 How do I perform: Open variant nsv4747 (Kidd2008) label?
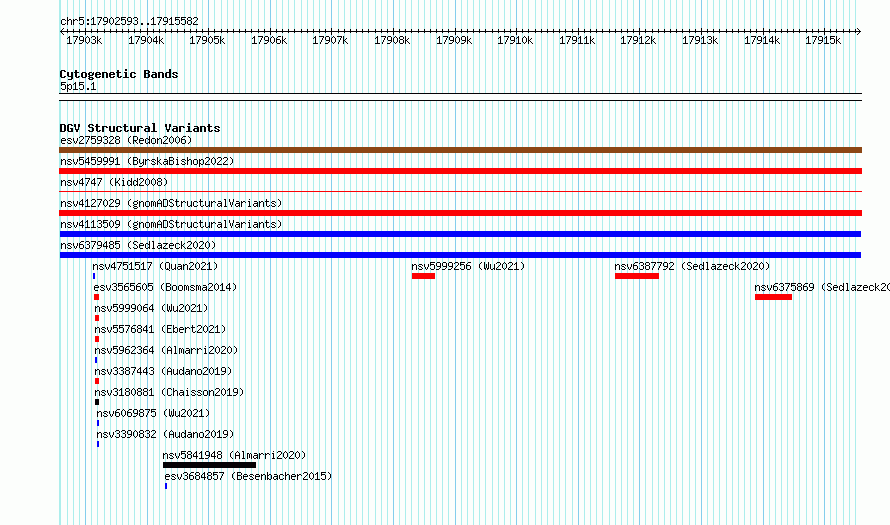(114, 182)
